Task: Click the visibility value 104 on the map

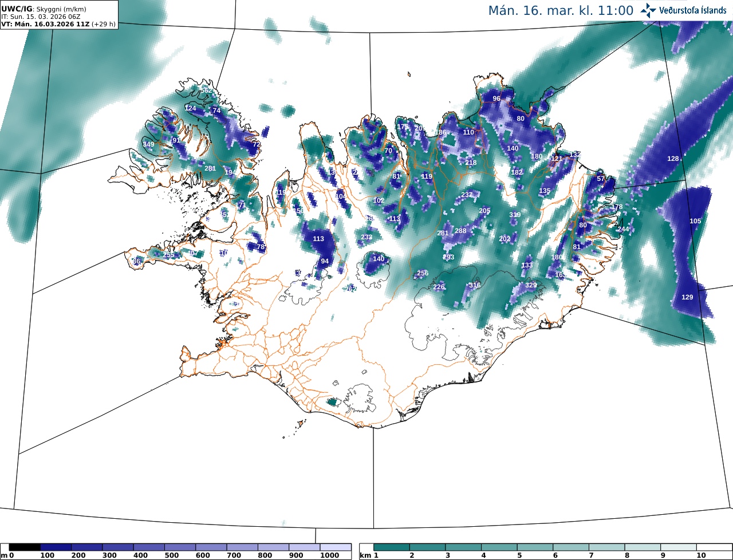Action: 341,196
